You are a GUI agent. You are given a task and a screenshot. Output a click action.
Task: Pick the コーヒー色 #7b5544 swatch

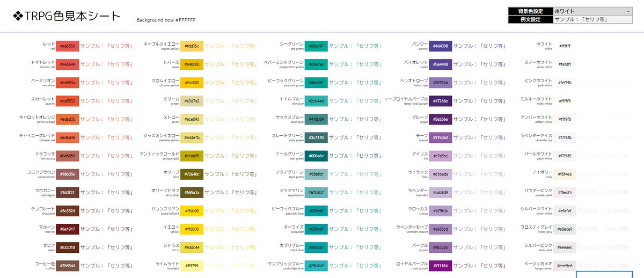(68, 265)
